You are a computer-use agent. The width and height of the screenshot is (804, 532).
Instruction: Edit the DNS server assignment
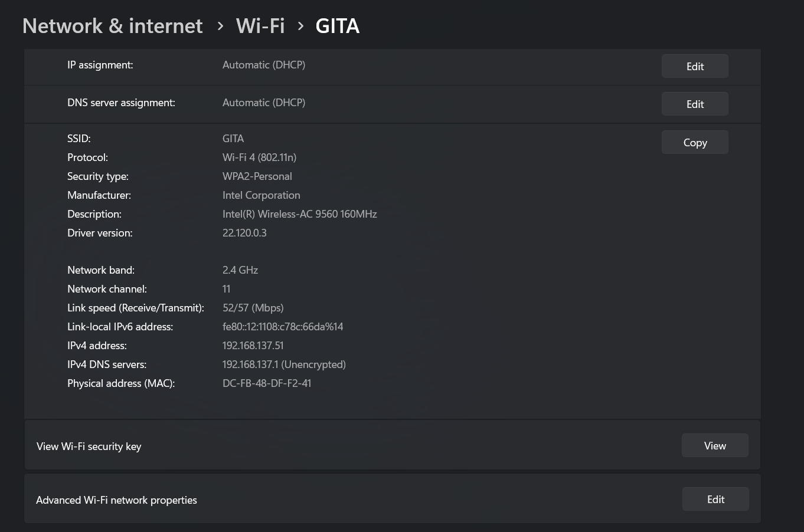coord(695,104)
